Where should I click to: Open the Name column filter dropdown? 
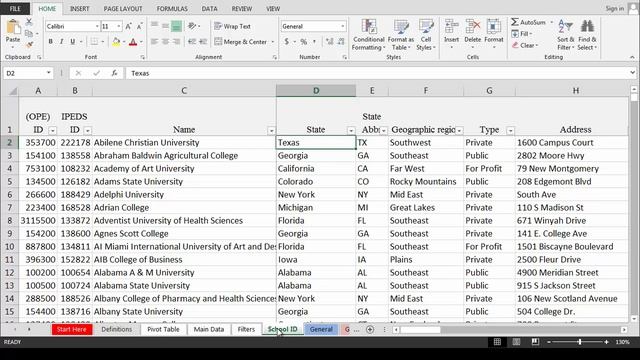coord(271,131)
